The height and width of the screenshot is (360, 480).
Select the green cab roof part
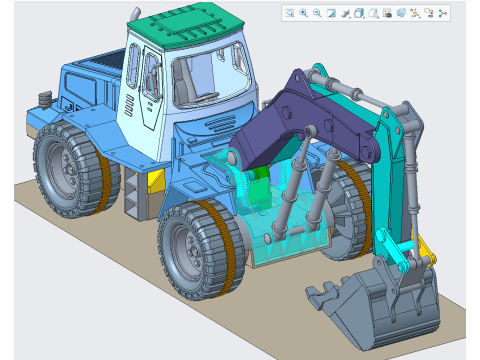[x=187, y=25]
